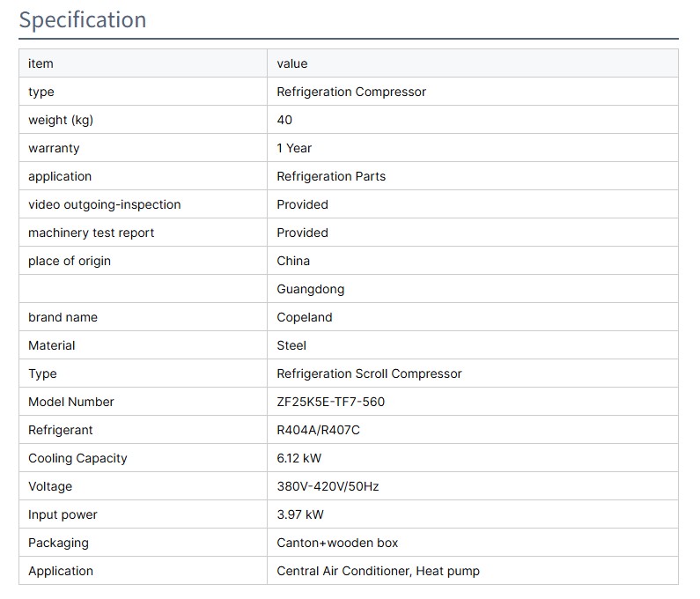Click model number ZF25K5E-TF7-560
The image size is (700, 599).
[x=331, y=402]
